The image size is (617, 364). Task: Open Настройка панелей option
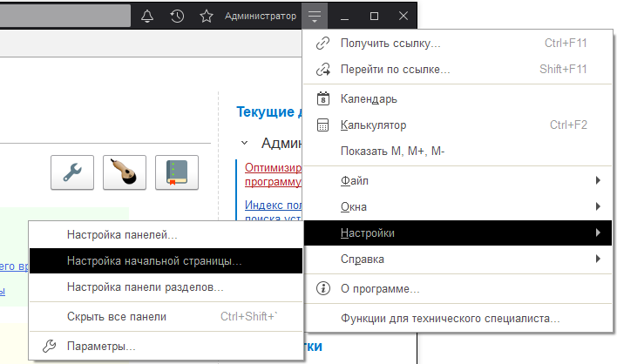[122, 234]
